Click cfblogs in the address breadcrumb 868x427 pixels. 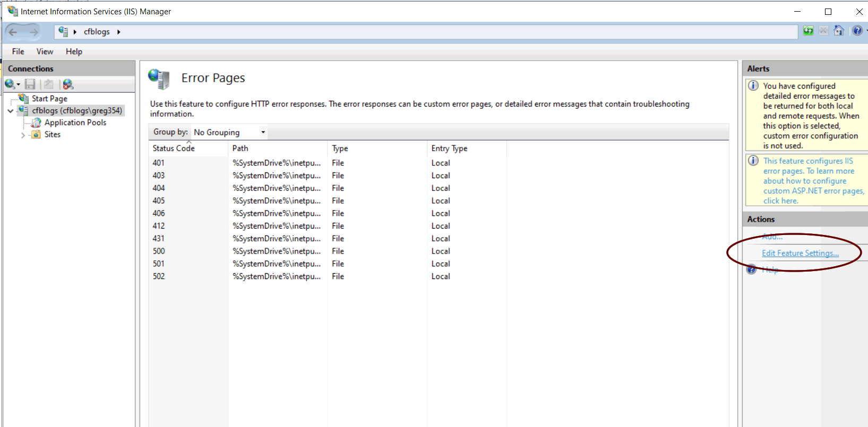click(x=97, y=32)
